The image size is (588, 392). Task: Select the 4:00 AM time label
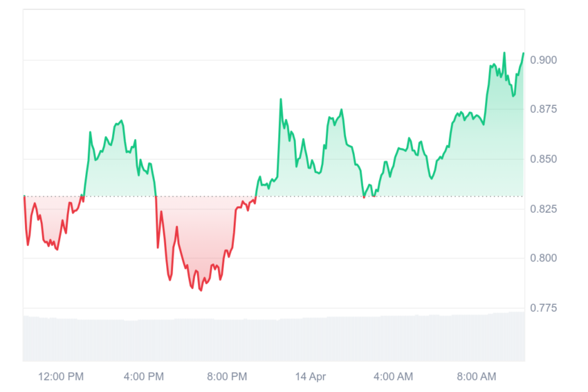point(394,377)
